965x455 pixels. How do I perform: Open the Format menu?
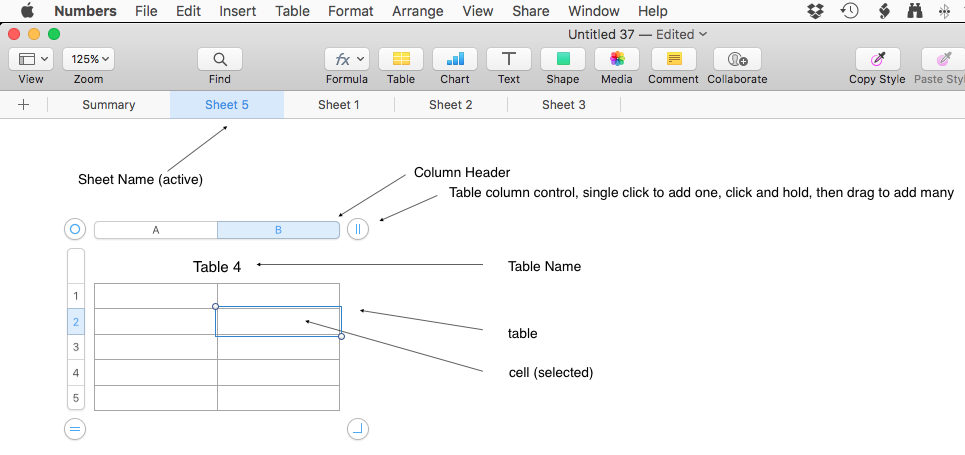pyautogui.click(x=351, y=11)
